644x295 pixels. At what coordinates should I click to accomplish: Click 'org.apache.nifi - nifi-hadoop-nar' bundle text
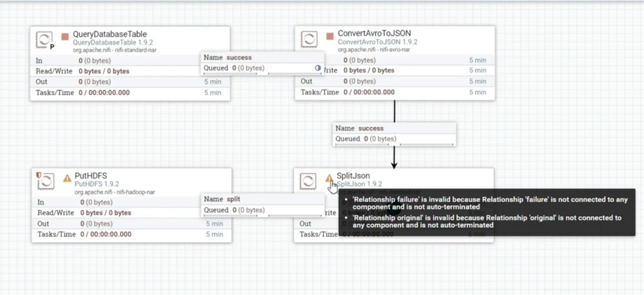pos(115,192)
